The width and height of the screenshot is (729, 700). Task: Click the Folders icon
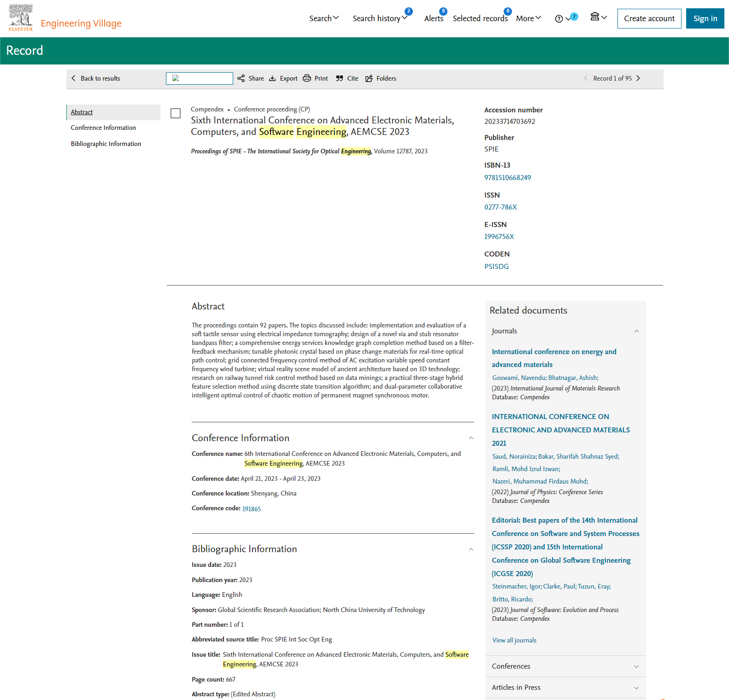coord(369,78)
